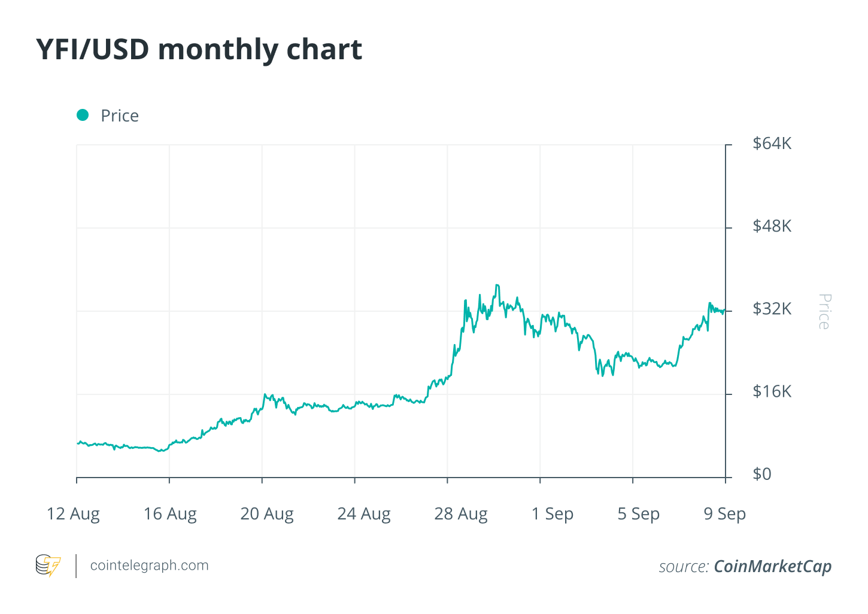Toggle the Price series legend label

120,115
